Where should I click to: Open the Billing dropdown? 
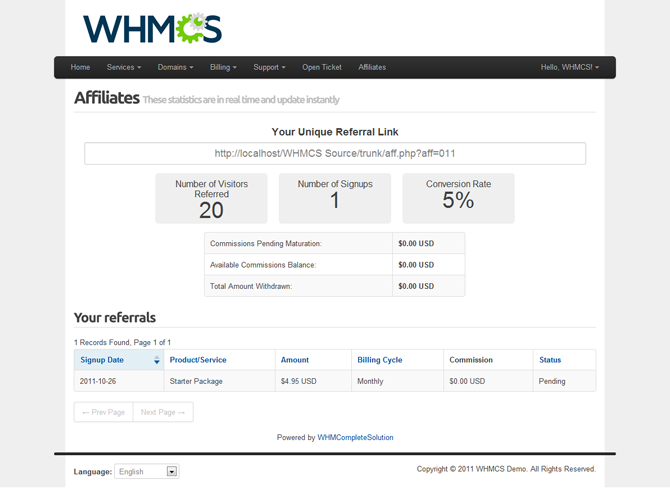click(223, 67)
